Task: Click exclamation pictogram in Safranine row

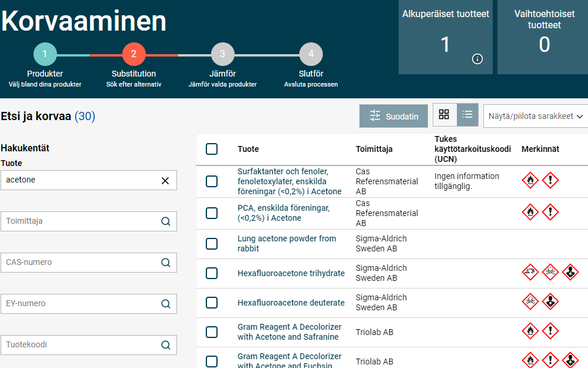Action: (550, 331)
